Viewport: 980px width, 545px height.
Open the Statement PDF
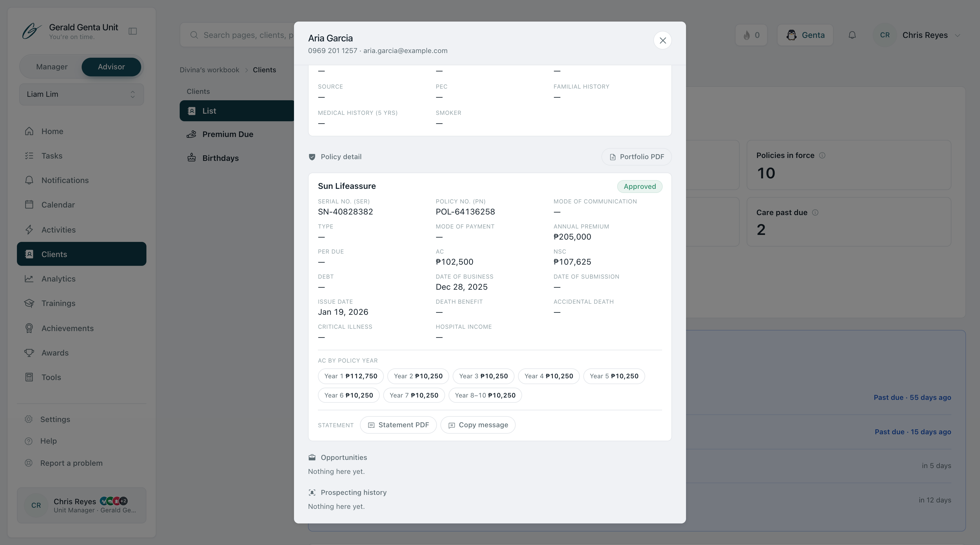[x=398, y=425]
